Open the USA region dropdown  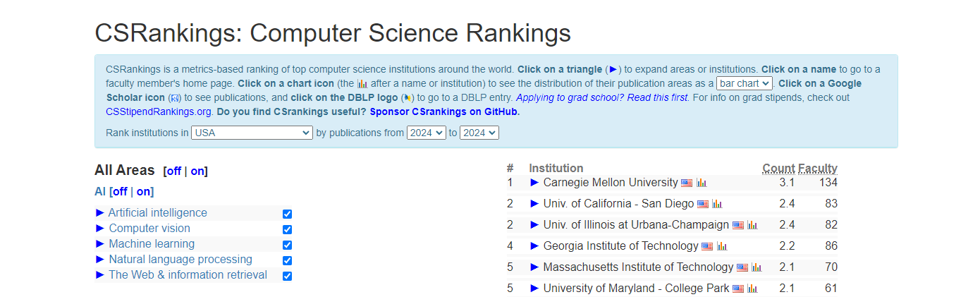coord(252,133)
